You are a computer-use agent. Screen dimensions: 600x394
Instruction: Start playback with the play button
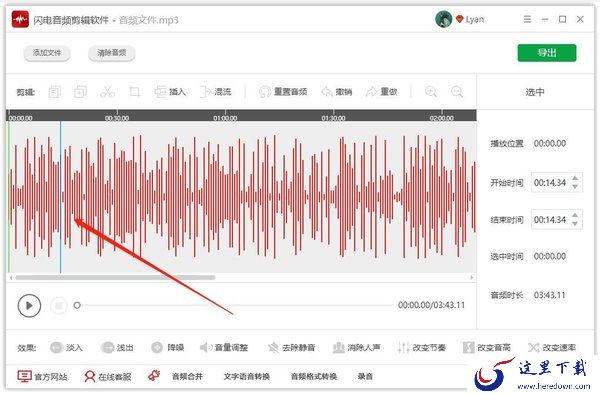click(x=29, y=305)
